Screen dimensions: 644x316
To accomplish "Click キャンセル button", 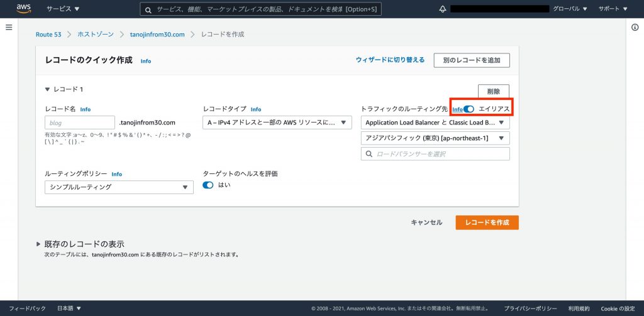I will click(427, 222).
